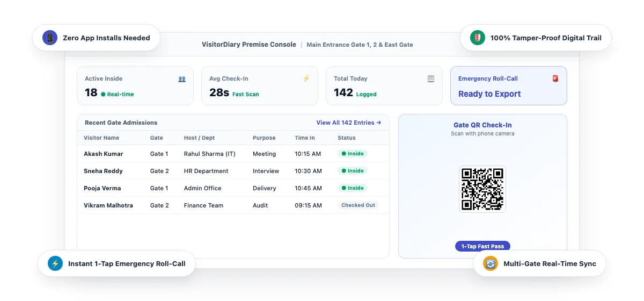This screenshot has height=301, width=644.
Task: Click the Multi-Gate Real-Time Sync badge
Action: click(x=540, y=263)
